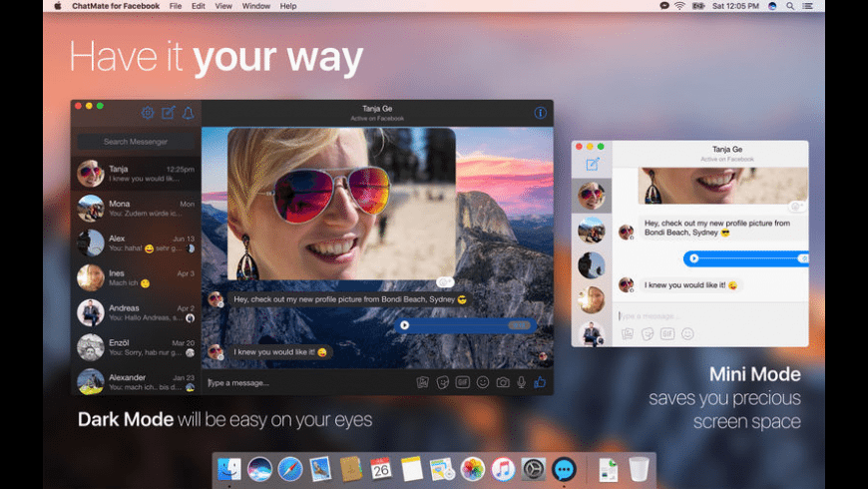The width and height of the screenshot is (868, 489).
Task: Open the Window menu
Action: [256, 6]
